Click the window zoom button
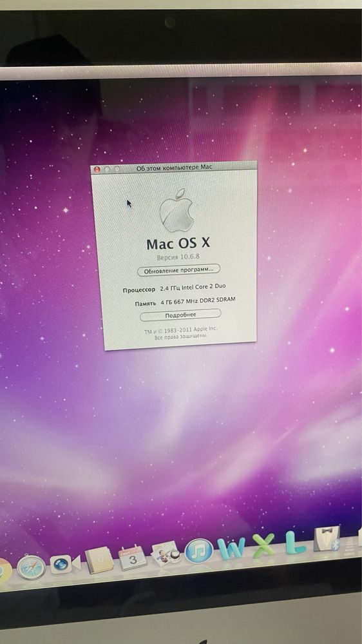Viewport: 362px width, 644px height. click(x=117, y=169)
